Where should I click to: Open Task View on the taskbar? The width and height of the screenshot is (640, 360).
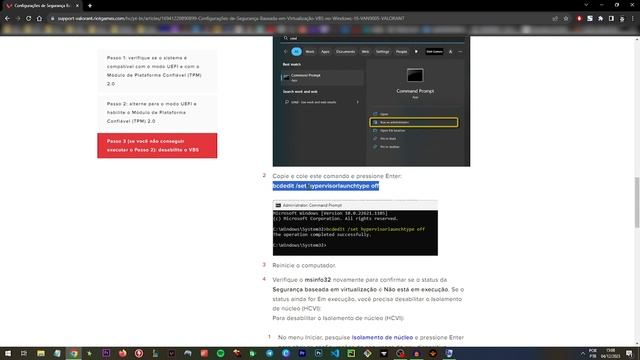pyautogui.click(x=24, y=353)
